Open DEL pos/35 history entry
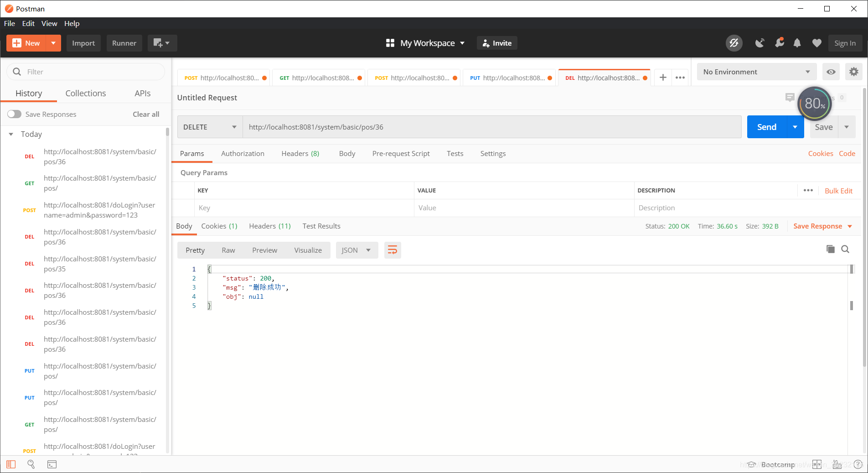Viewport: 868px width, 473px height. click(86, 264)
